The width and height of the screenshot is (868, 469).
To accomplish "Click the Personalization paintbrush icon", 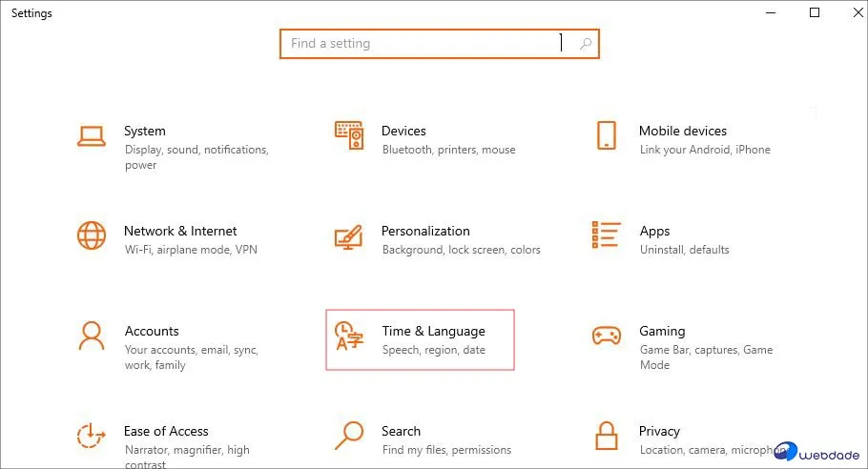I will tap(349, 236).
